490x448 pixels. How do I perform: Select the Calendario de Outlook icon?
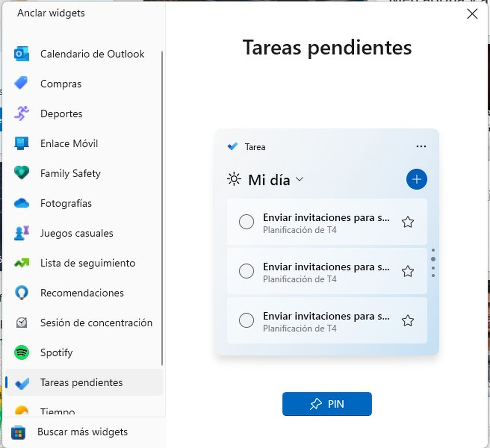(22, 54)
